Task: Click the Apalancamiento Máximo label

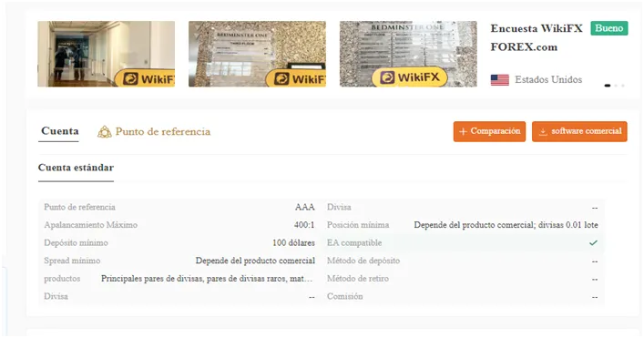Action: 91,225
